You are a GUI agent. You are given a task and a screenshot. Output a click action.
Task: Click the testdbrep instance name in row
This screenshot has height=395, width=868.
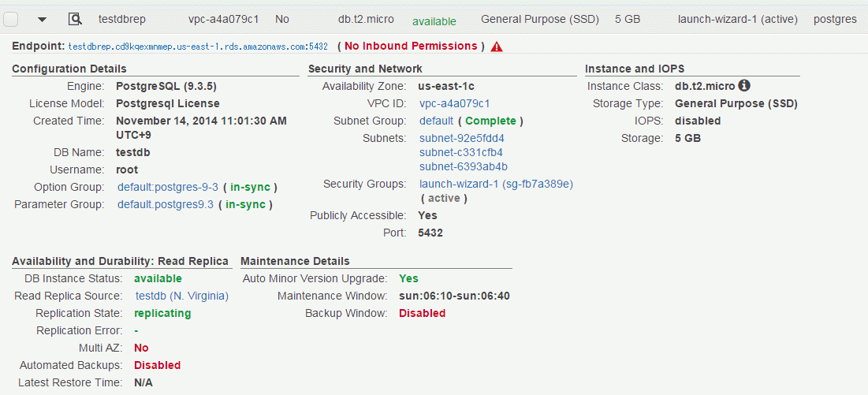122,20
